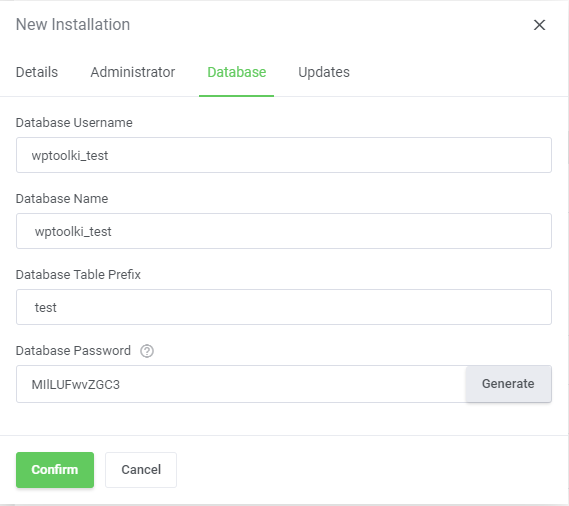Click the Generate password button
Image resolution: width=569 pixels, height=506 pixels.
point(508,384)
